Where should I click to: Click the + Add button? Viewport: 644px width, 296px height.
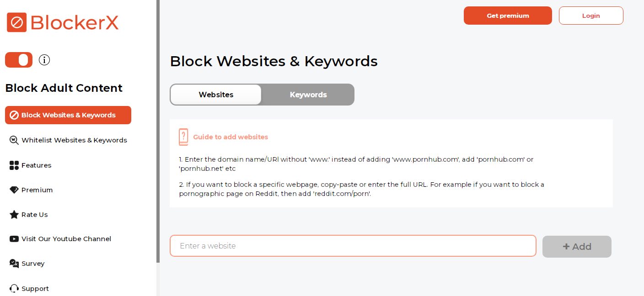577,247
